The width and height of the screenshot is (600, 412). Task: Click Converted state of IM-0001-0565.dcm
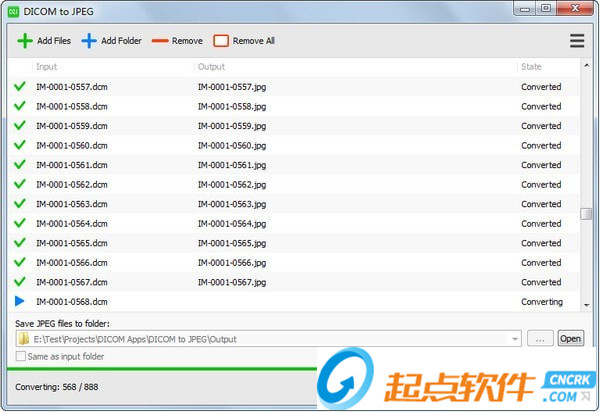pos(541,243)
